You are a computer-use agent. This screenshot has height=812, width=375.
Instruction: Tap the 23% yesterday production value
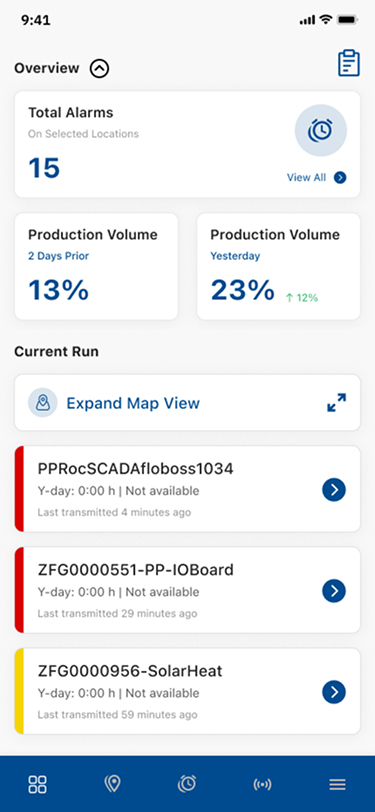[x=242, y=290]
